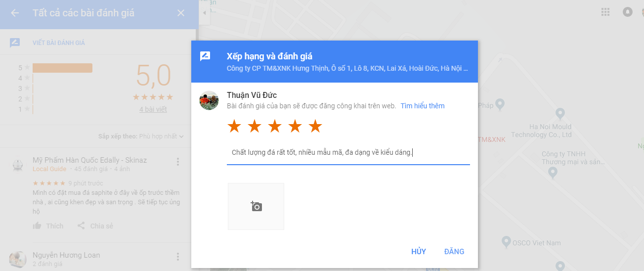Open Google apps grid icon
Viewport: 644px width, 271px height.
click(605, 12)
